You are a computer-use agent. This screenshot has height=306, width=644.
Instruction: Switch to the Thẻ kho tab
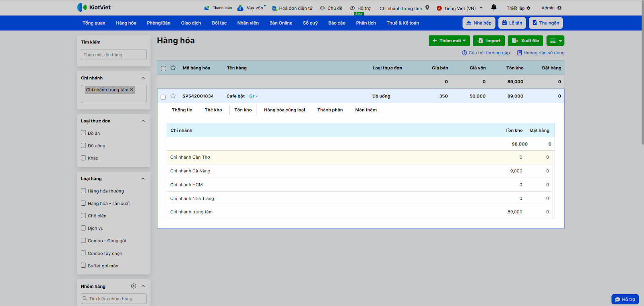point(213,110)
